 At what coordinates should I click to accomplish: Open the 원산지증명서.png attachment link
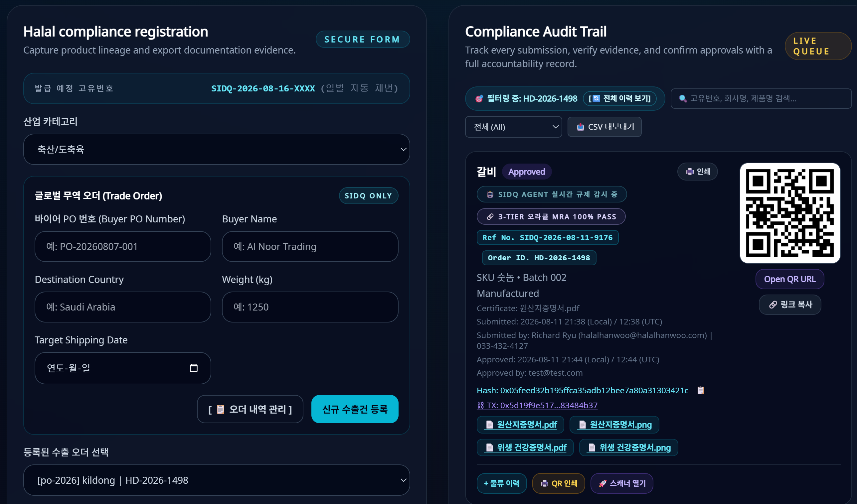point(614,425)
